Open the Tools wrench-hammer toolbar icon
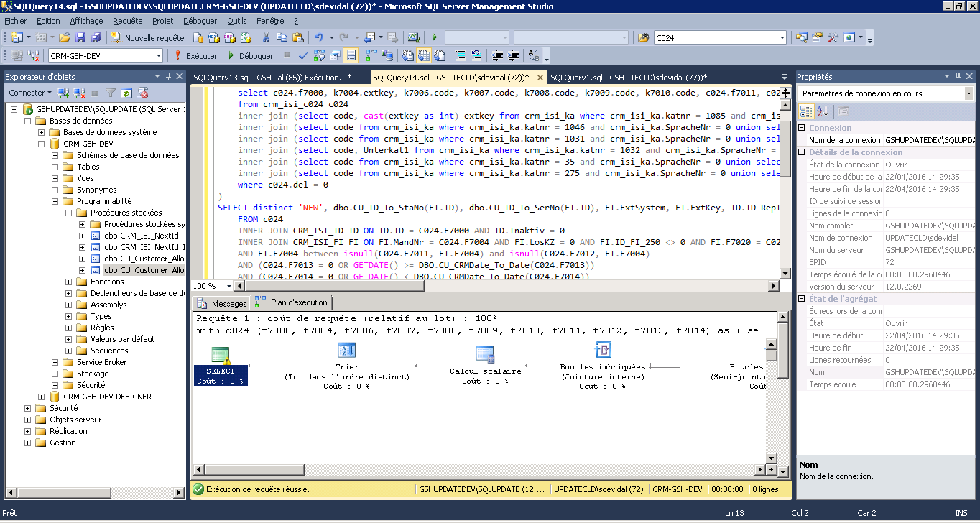 (833, 37)
